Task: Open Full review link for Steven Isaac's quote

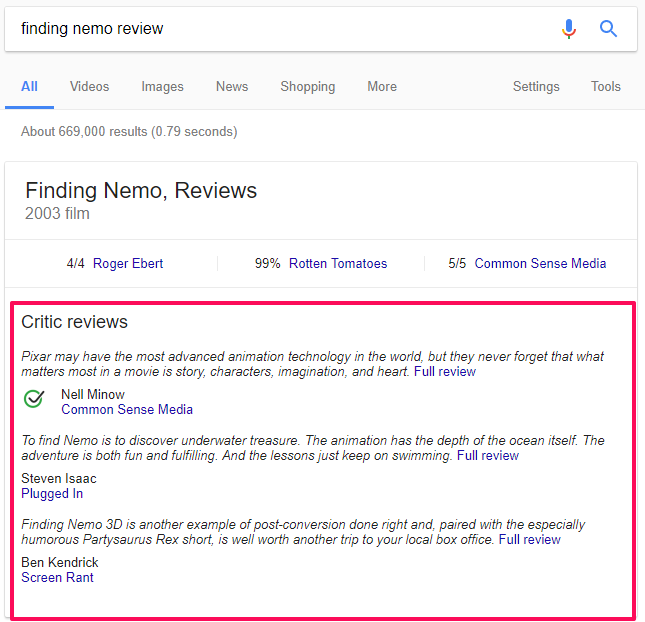Action: coord(488,455)
